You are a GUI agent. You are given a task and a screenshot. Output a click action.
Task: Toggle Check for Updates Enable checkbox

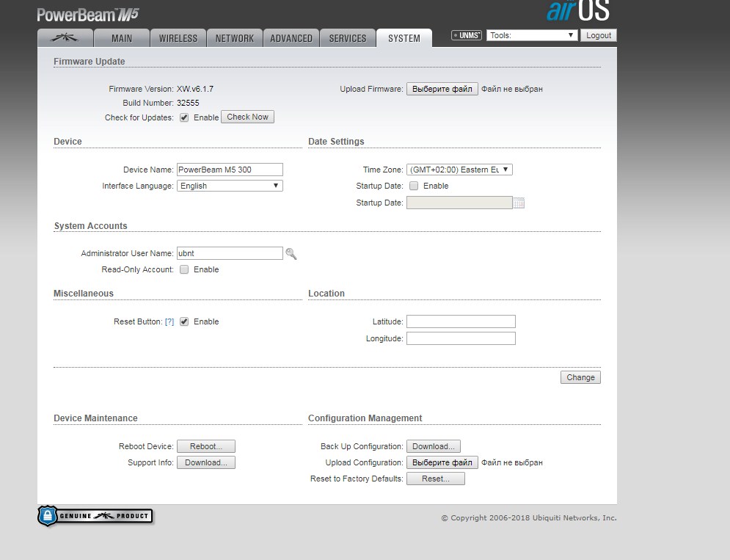click(x=184, y=117)
